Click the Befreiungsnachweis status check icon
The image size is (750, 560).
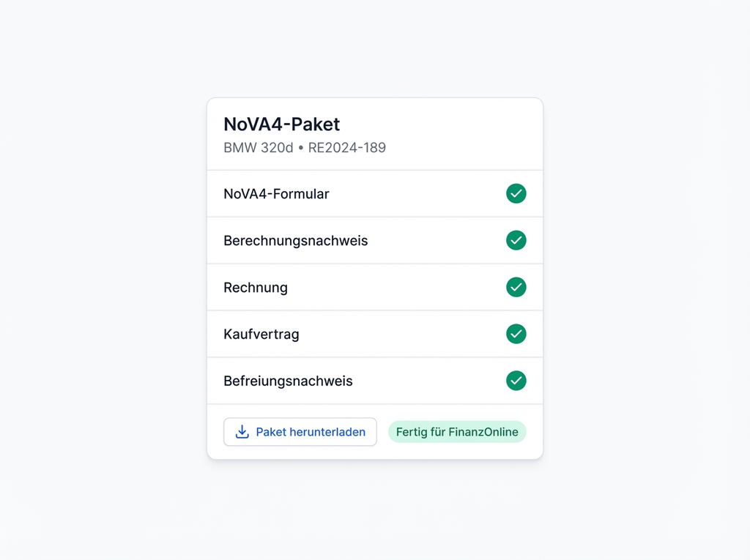coord(516,381)
